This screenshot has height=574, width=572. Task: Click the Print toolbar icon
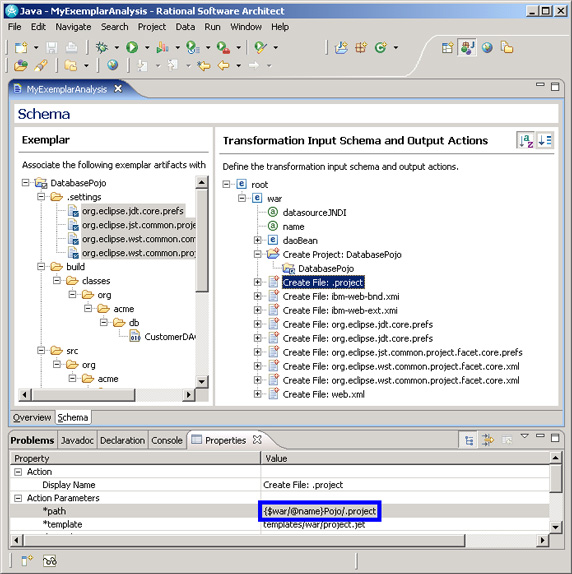point(71,48)
